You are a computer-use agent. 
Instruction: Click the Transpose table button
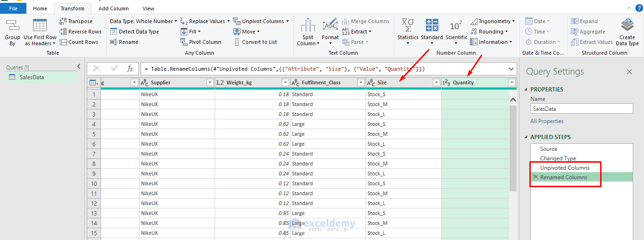tap(76, 21)
